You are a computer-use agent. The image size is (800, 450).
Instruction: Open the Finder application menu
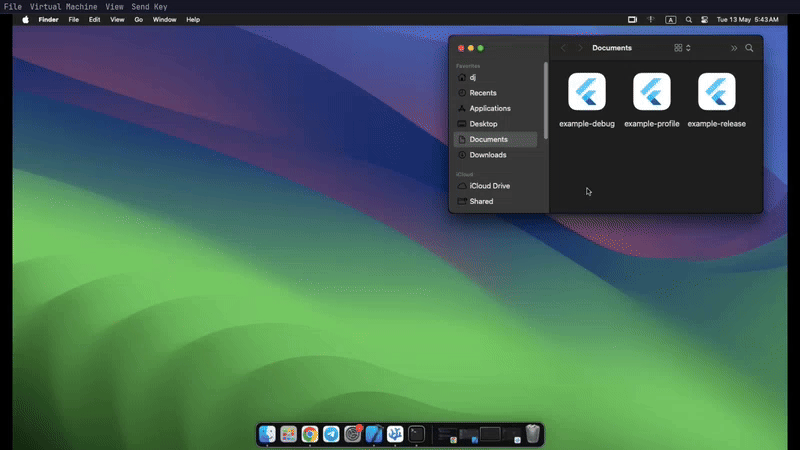click(48, 19)
